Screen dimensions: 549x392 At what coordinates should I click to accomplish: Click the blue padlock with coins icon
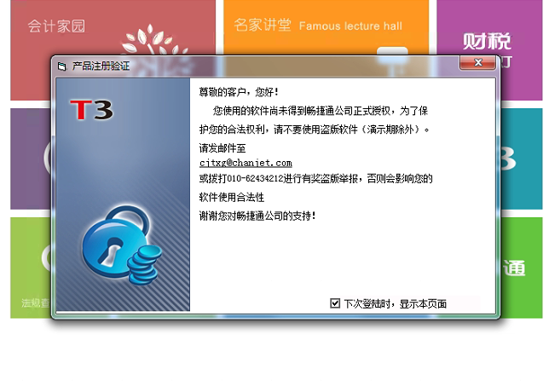click(122, 245)
